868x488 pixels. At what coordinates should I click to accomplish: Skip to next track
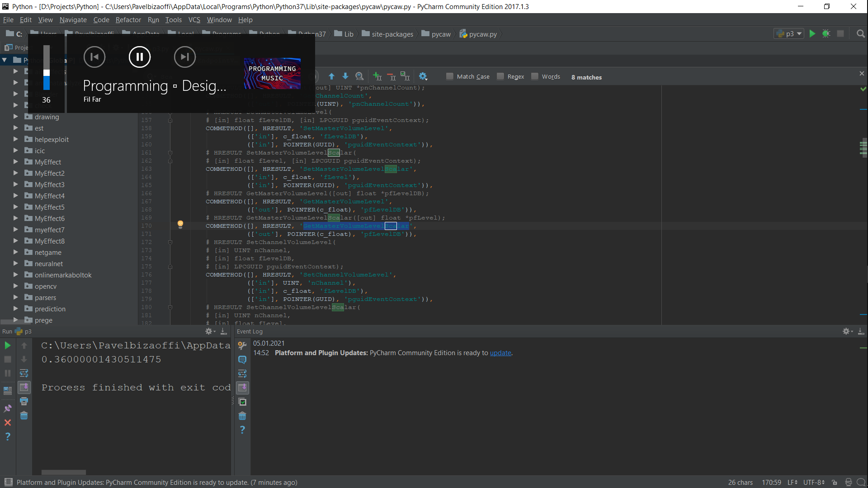click(184, 56)
